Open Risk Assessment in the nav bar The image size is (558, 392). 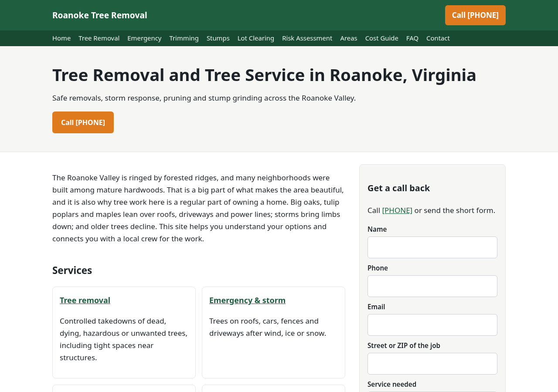(307, 38)
